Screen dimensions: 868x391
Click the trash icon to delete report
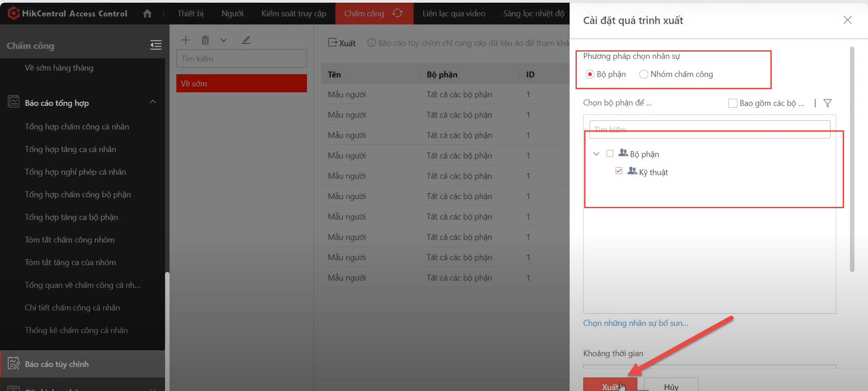coord(205,40)
